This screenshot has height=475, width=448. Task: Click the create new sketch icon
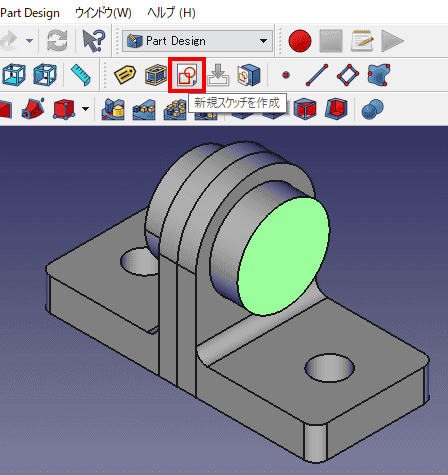(x=187, y=75)
